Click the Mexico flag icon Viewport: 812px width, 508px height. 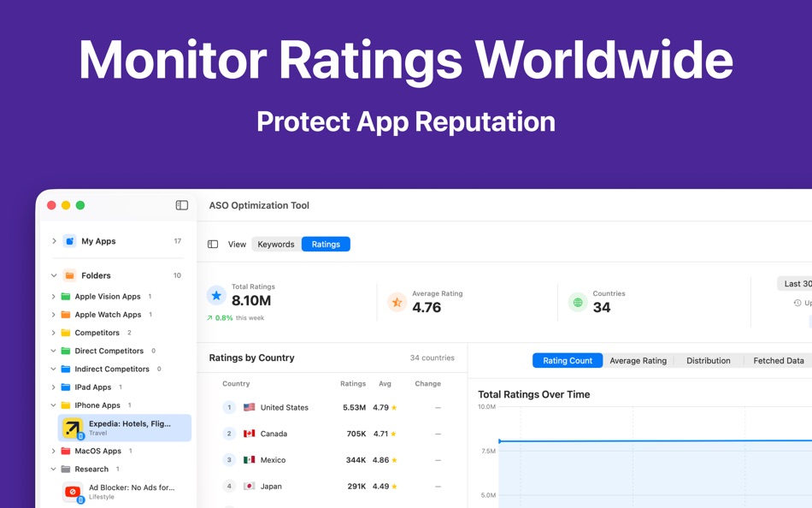tap(249, 460)
